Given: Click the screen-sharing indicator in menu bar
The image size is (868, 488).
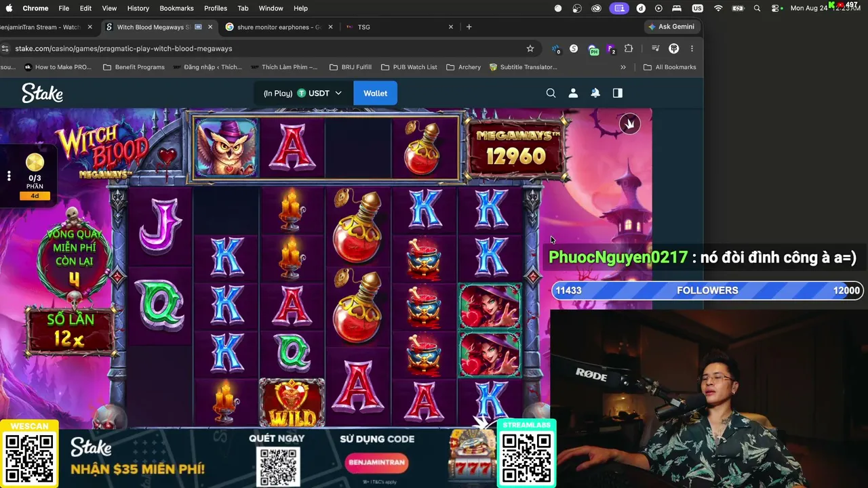Looking at the screenshot, I should pos(618,8).
